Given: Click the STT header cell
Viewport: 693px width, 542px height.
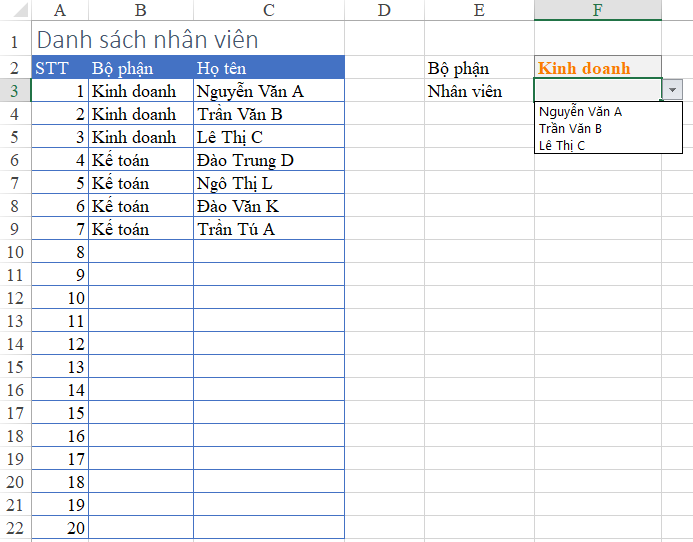Looking at the screenshot, I should [60, 68].
